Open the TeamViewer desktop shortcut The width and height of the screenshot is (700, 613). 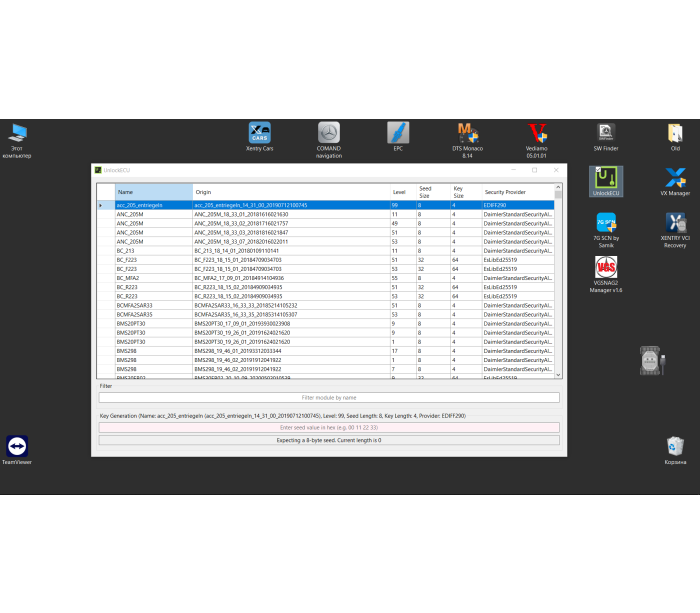tap(17, 446)
